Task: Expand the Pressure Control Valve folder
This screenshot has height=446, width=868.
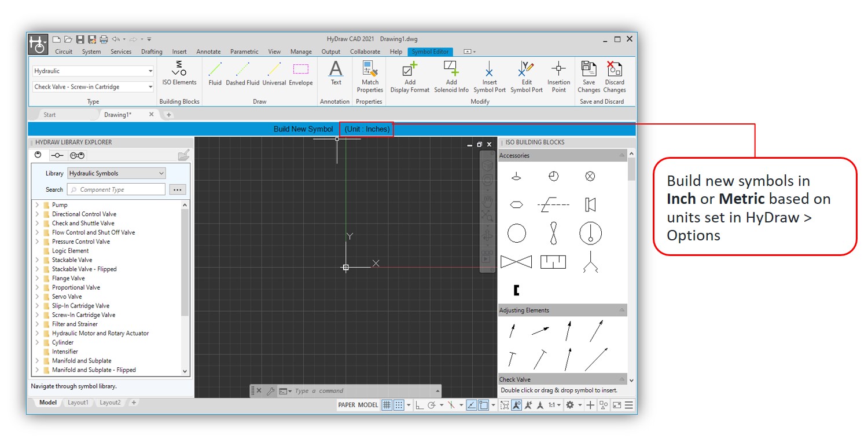Action: click(37, 242)
